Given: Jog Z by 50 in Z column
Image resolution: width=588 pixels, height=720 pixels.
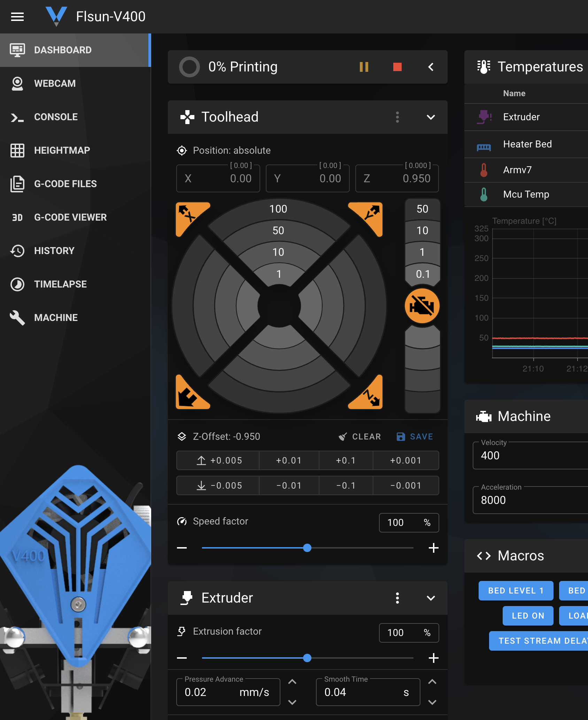Looking at the screenshot, I should pyautogui.click(x=423, y=209).
